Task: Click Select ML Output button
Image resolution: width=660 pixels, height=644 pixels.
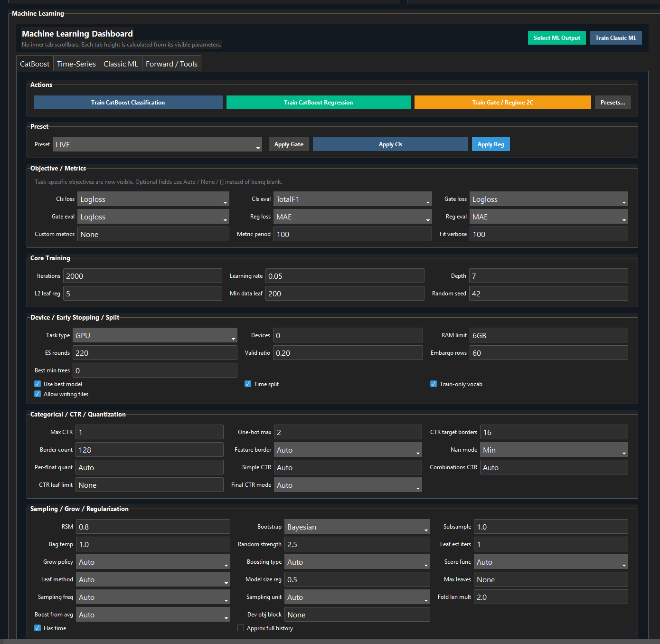Action: tap(557, 38)
